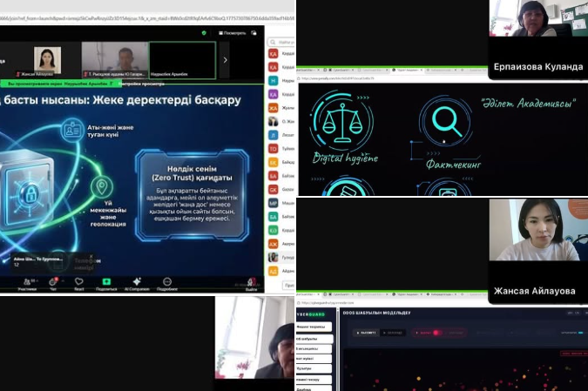
Task: Open the Подробнее more options
Action: tap(167, 285)
